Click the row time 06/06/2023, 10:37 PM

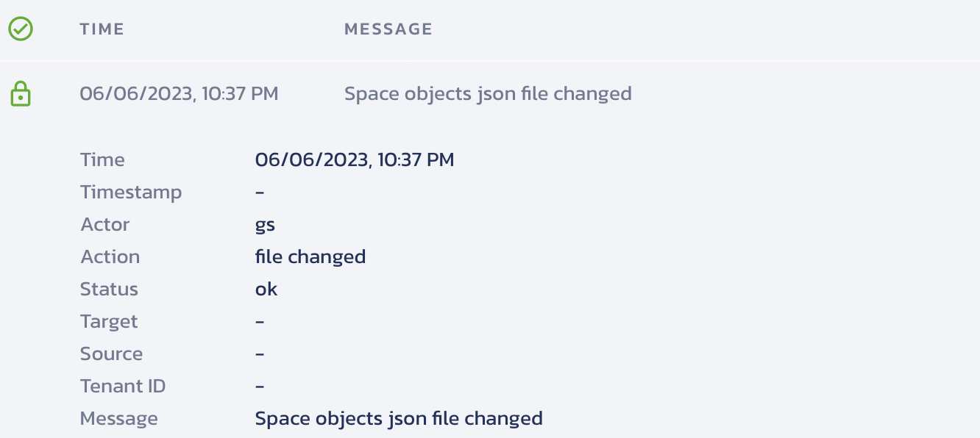pos(179,94)
